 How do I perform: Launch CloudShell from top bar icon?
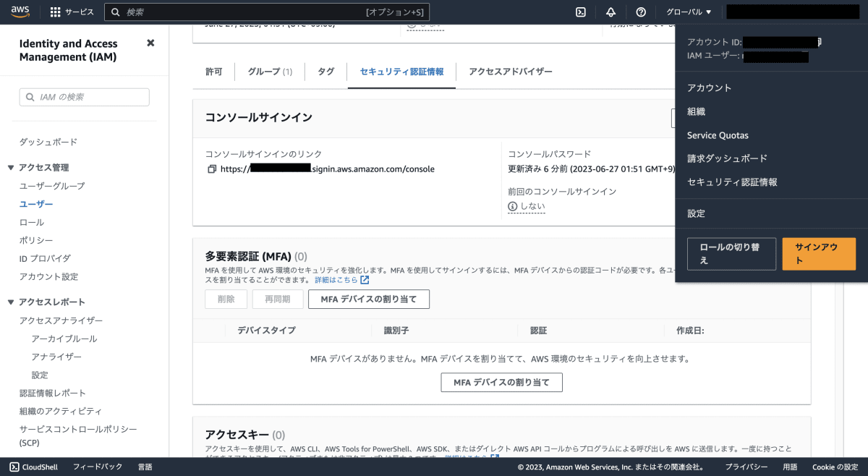(580, 12)
